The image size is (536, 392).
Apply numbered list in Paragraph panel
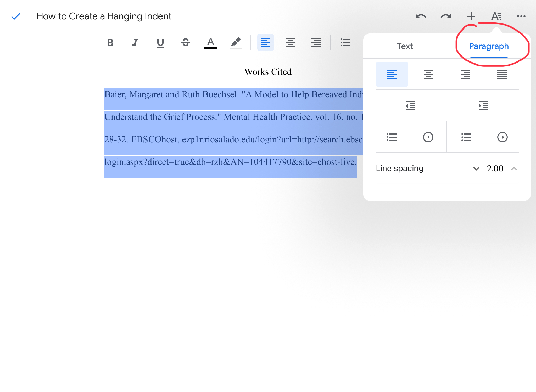coord(392,137)
